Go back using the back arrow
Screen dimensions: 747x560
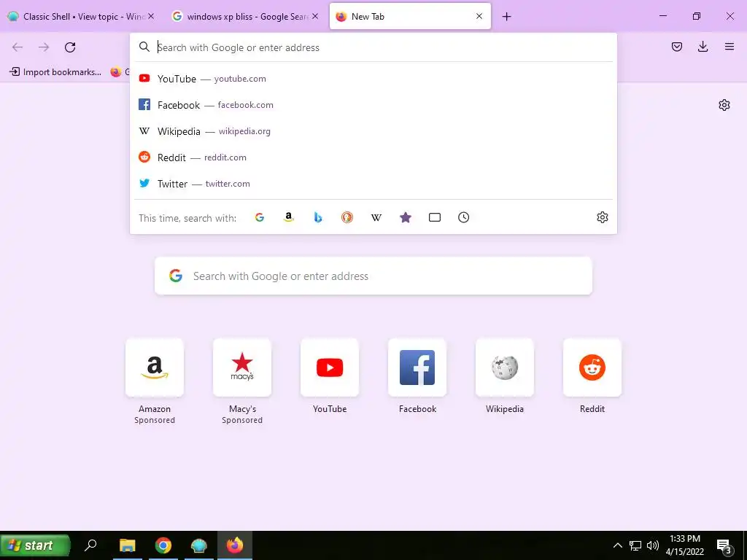tap(18, 47)
